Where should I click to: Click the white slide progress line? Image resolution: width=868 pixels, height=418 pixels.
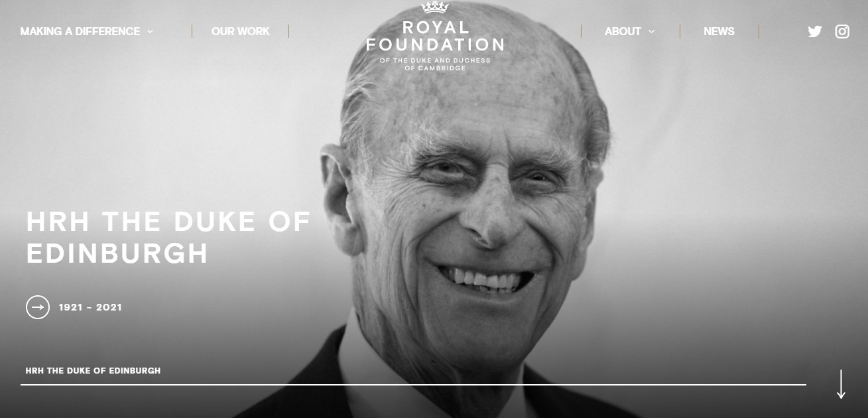tap(413, 384)
